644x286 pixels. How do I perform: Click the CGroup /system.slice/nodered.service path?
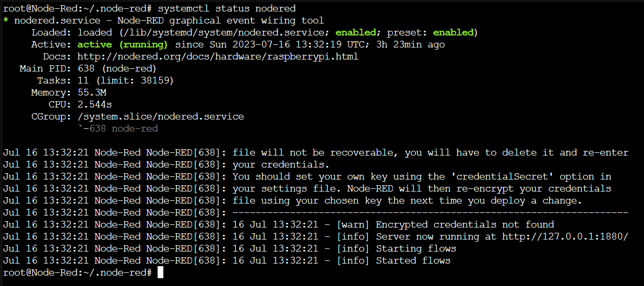click(160, 116)
